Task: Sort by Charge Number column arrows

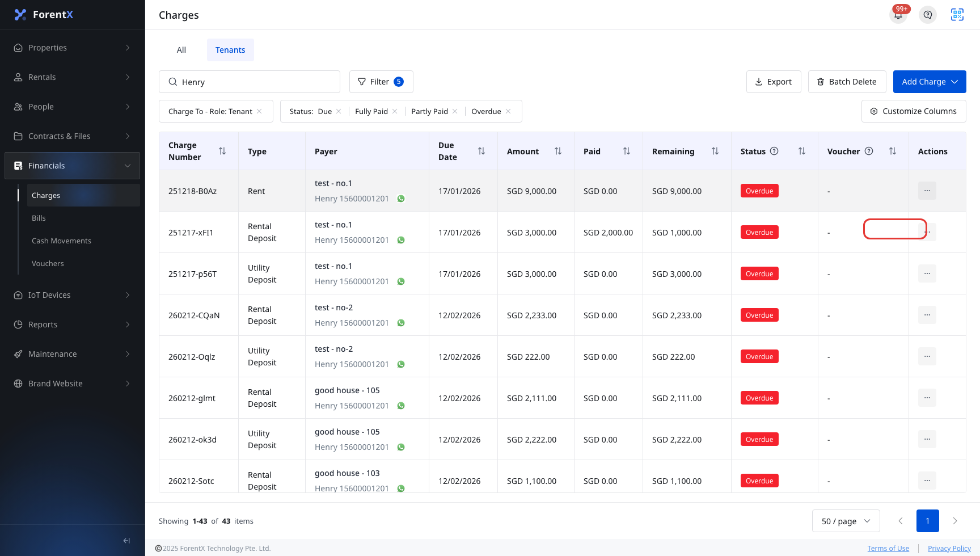Action: tap(222, 151)
